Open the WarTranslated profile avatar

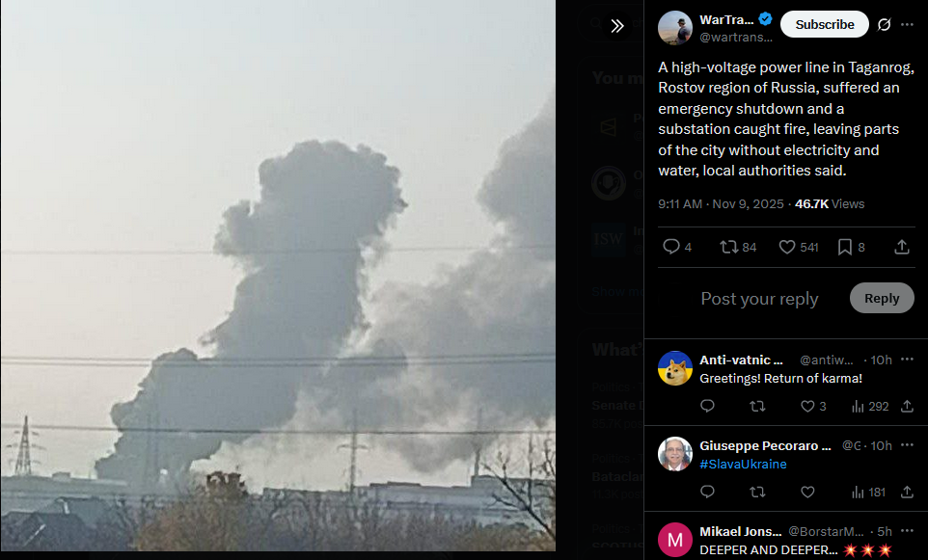click(674, 28)
